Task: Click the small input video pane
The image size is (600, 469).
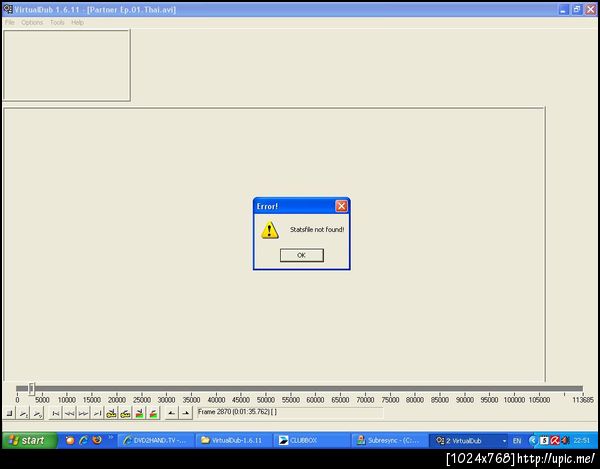Action: point(67,65)
